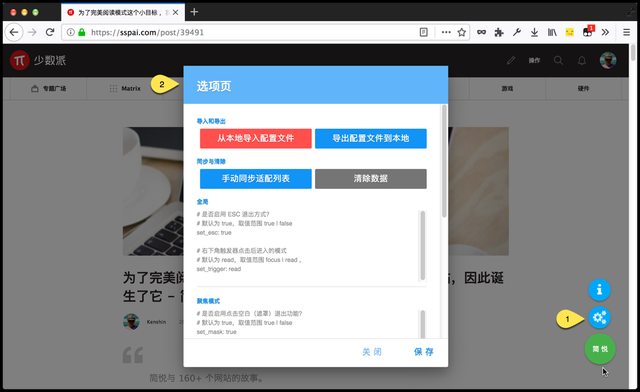Image resolution: width=640 pixels, height=392 pixels.
Task: Click the green 简悦 floating button
Action: tap(600, 349)
